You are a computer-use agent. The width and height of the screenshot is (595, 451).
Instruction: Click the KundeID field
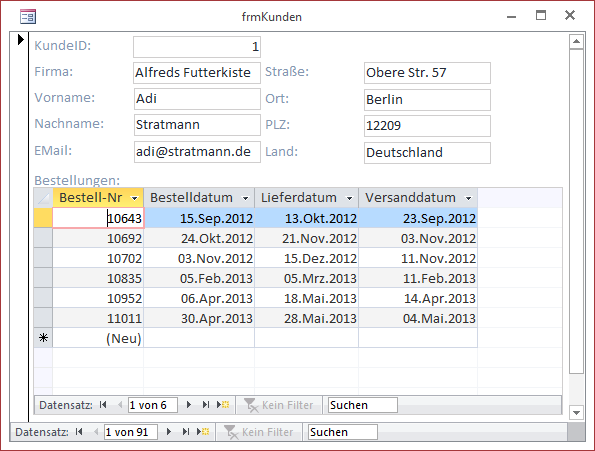coord(197,47)
